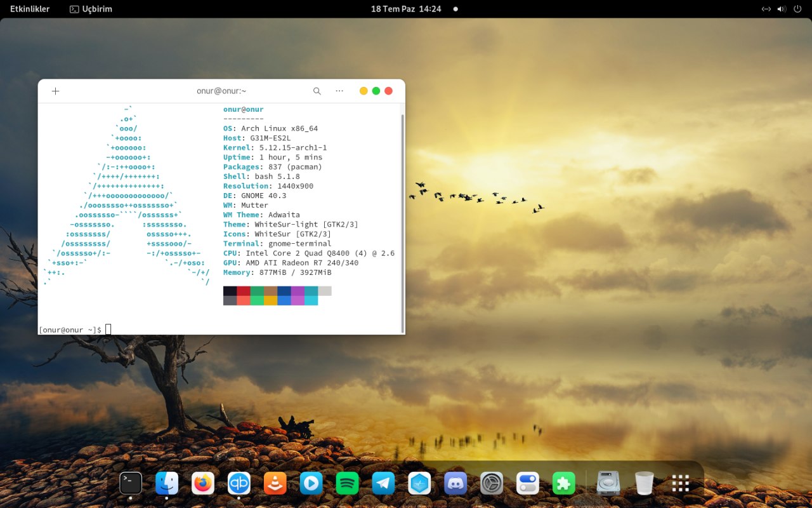Click the text 'OS: Arch Linux x86_64'
Viewport: 812px width, 508px height.
pyautogui.click(x=270, y=128)
